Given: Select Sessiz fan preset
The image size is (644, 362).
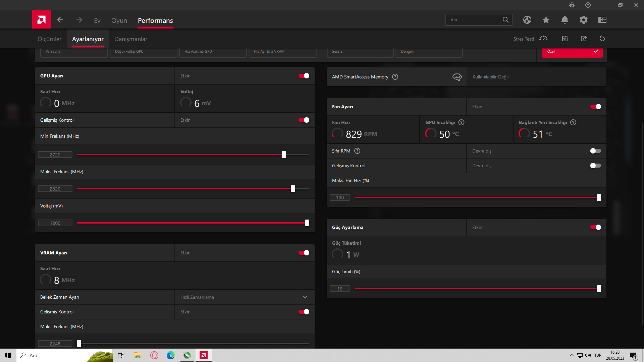Looking at the screenshot, I should click(360, 52).
